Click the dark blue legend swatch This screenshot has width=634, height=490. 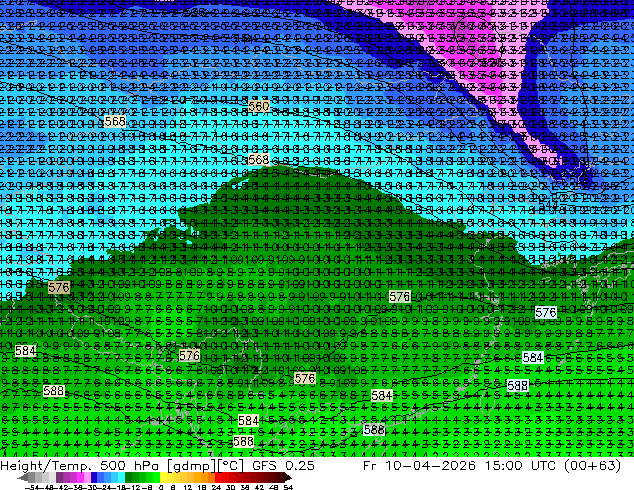94,477
